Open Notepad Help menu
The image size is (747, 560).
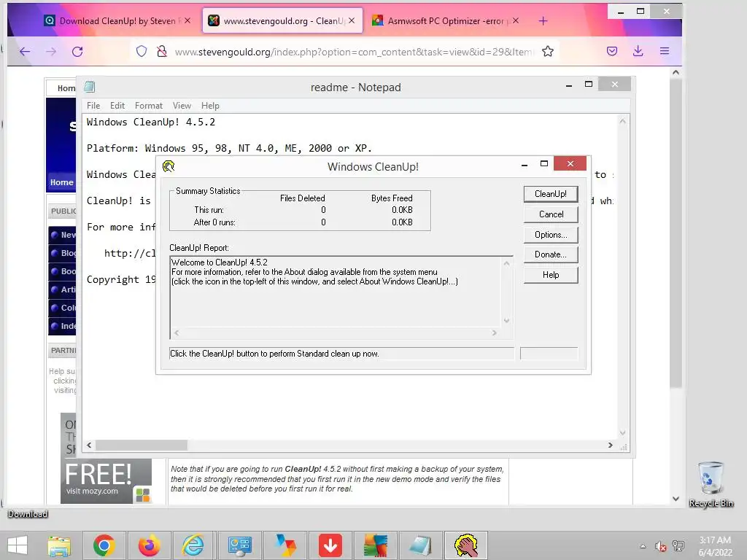210,106
